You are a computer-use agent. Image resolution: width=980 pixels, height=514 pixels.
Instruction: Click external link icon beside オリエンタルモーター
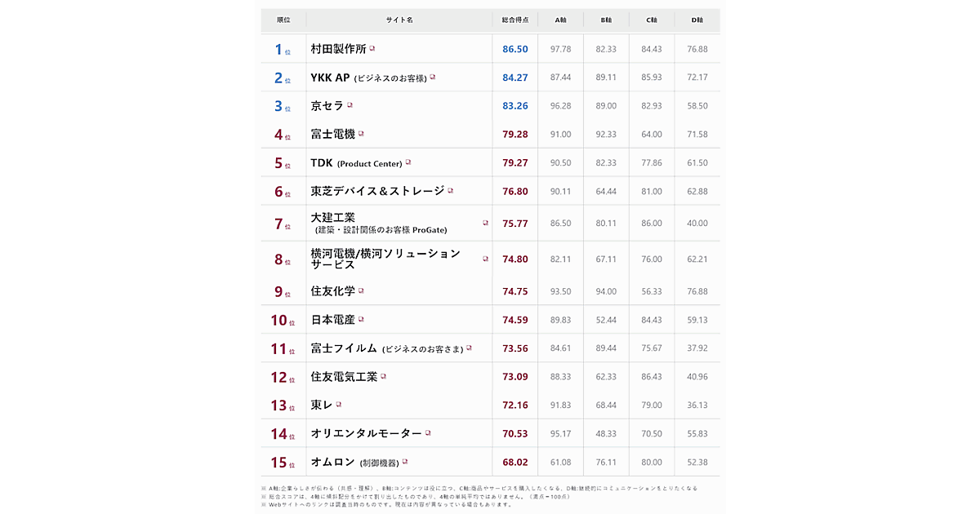tap(428, 433)
